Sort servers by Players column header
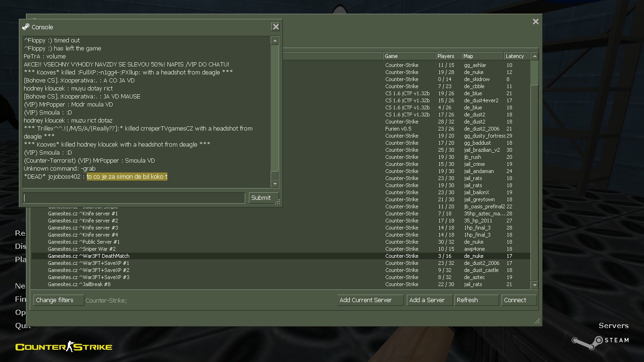 pos(448,56)
